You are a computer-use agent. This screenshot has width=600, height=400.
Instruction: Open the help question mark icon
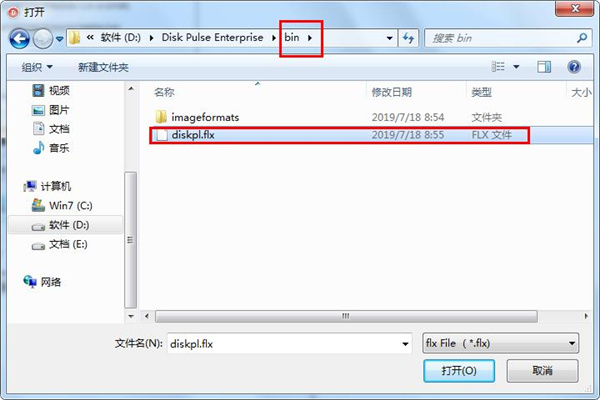(574, 67)
